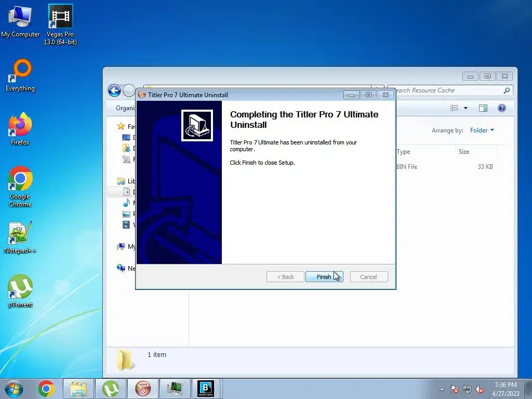Select the Everything desktop shortcut
The width and height of the screenshot is (532, 399).
(20, 75)
